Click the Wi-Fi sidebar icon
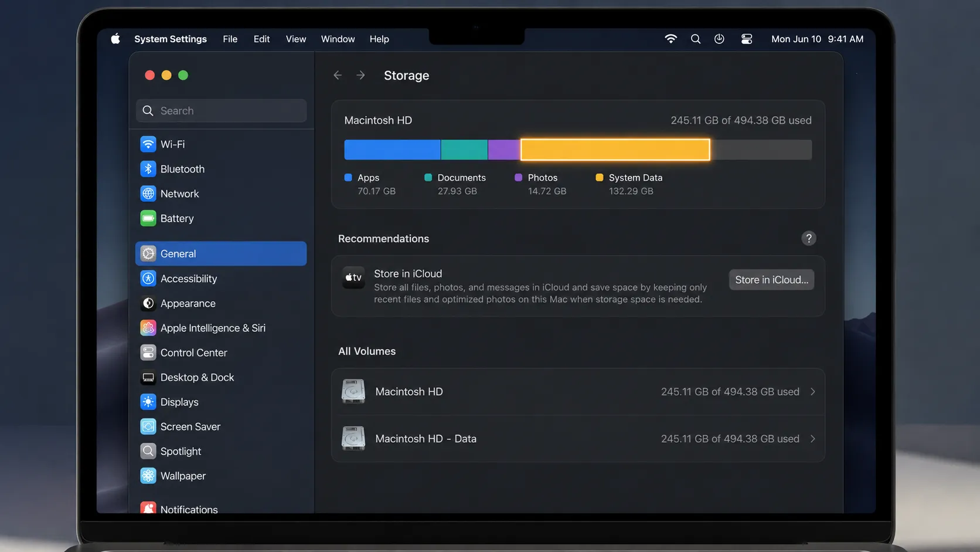The image size is (980, 552). click(x=148, y=144)
